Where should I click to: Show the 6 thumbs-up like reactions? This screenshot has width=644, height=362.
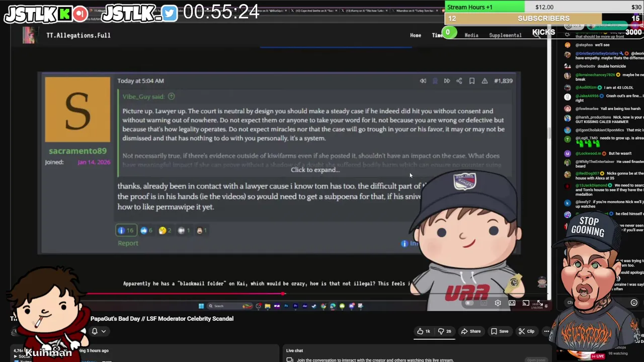[146, 230]
